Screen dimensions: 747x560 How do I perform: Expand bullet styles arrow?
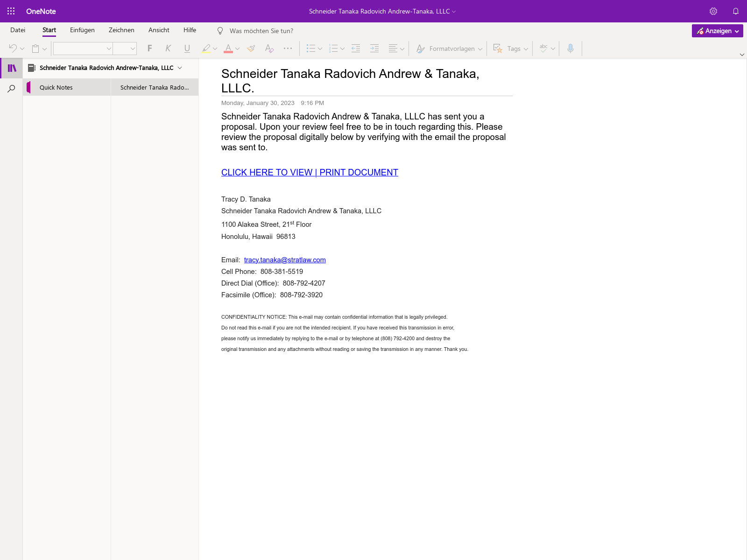click(320, 49)
